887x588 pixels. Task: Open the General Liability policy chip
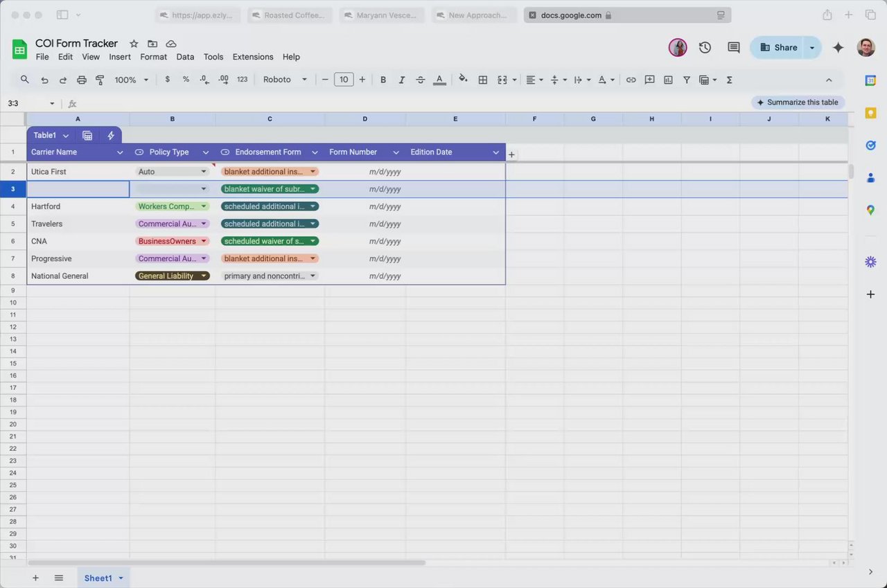pyautogui.click(x=172, y=276)
